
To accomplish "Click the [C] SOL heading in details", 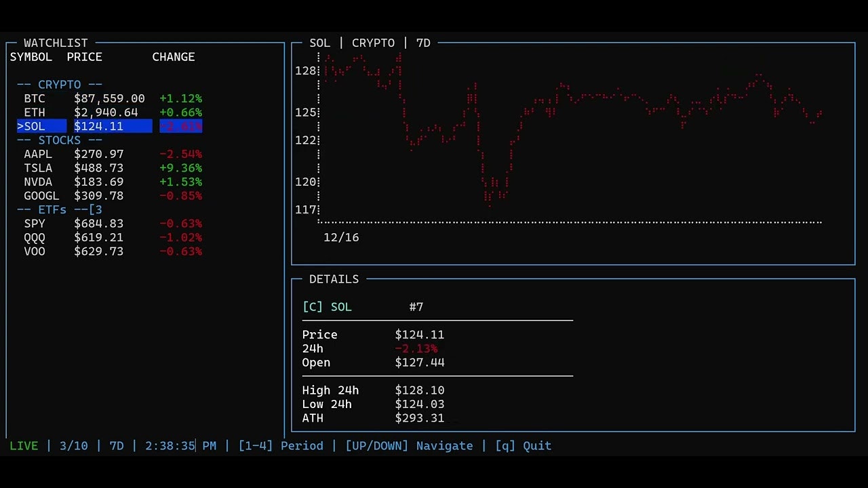I will [x=327, y=307].
